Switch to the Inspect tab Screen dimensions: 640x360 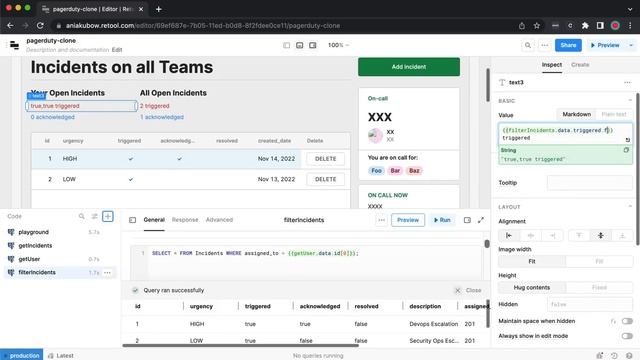(x=551, y=65)
